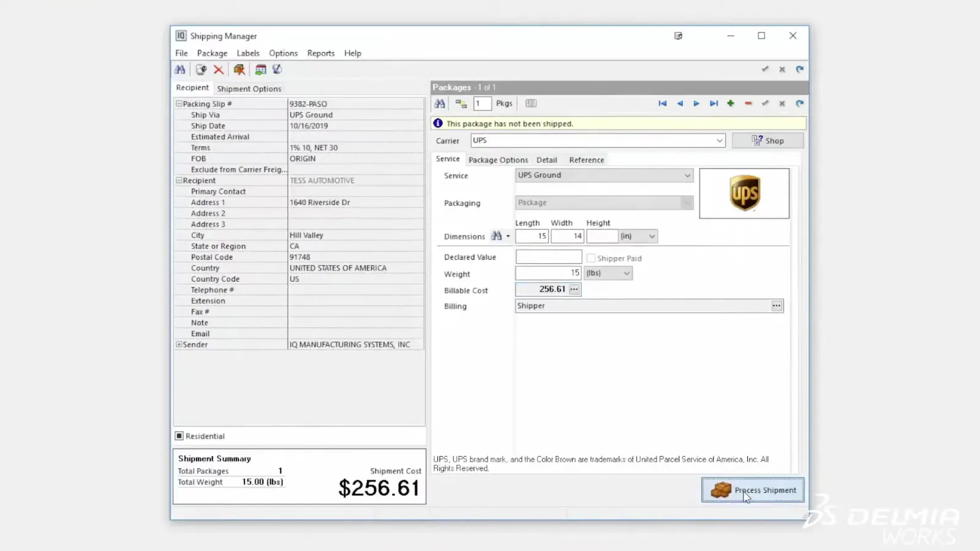Click the package grouping icon beside Pkgs field
Screen dimensions: 980x551
point(461,103)
